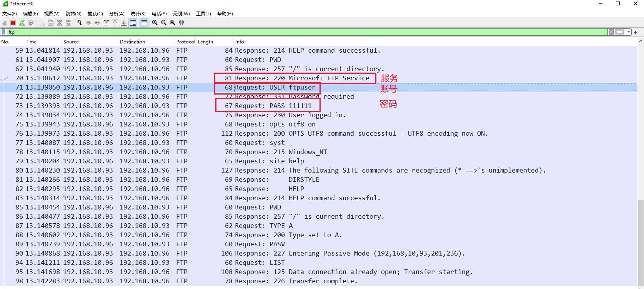The height and width of the screenshot is (289, 644).
Task: Select packet 98 Transfer complete row
Action: [319, 281]
